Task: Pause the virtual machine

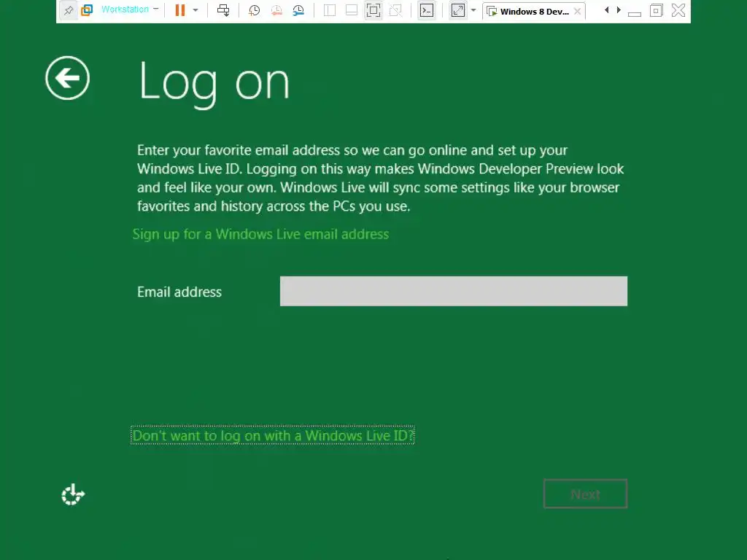Action: (179, 10)
